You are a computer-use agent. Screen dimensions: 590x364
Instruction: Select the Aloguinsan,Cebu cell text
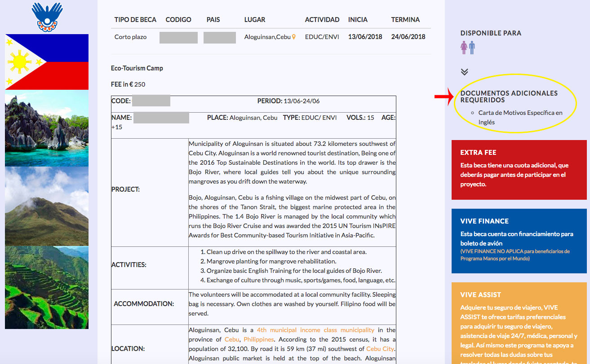point(267,37)
